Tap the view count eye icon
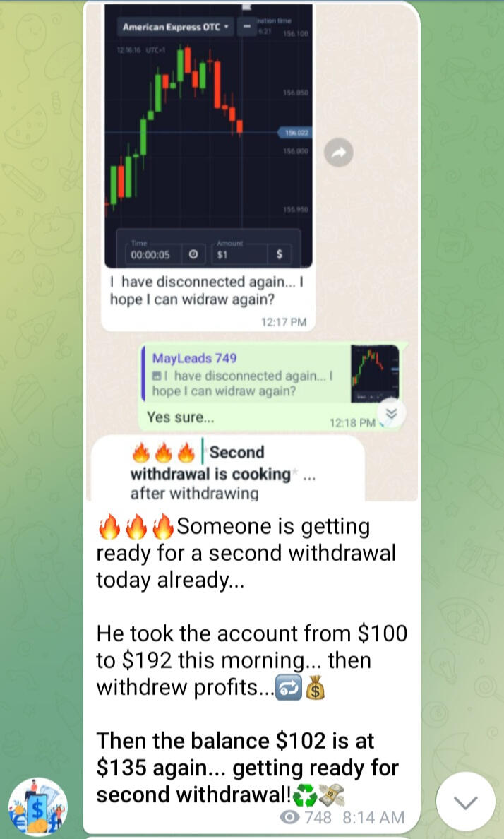 pyautogui.click(x=290, y=817)
